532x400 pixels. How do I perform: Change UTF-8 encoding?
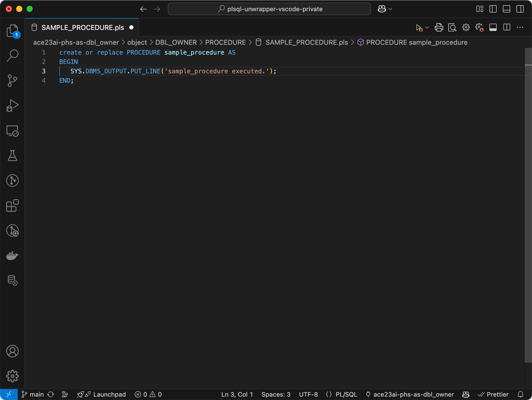tap(308, 394)
